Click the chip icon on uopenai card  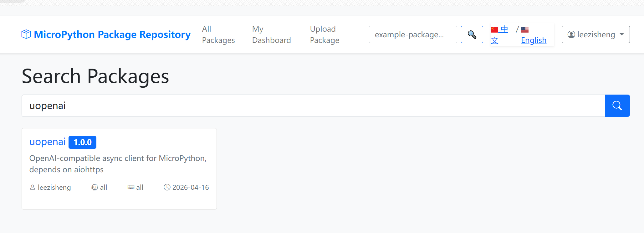pyautogui.click(x=95, y=187)
